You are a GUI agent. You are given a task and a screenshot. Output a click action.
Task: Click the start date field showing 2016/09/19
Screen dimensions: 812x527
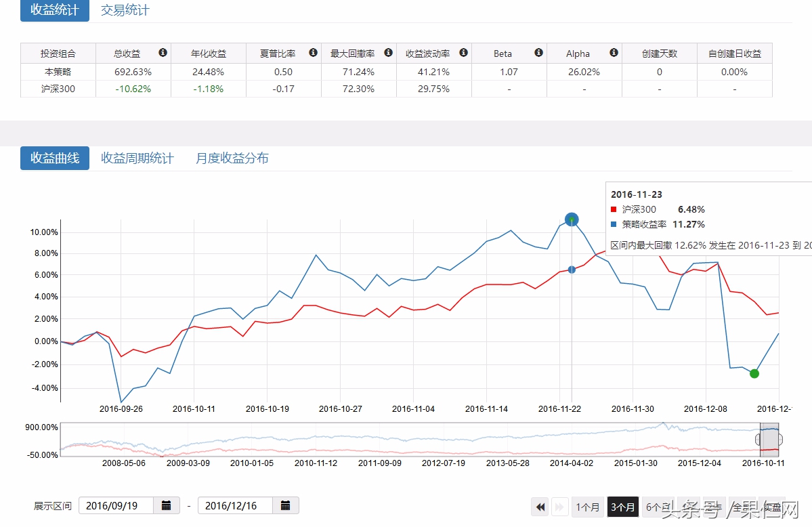tap(116, 505)
